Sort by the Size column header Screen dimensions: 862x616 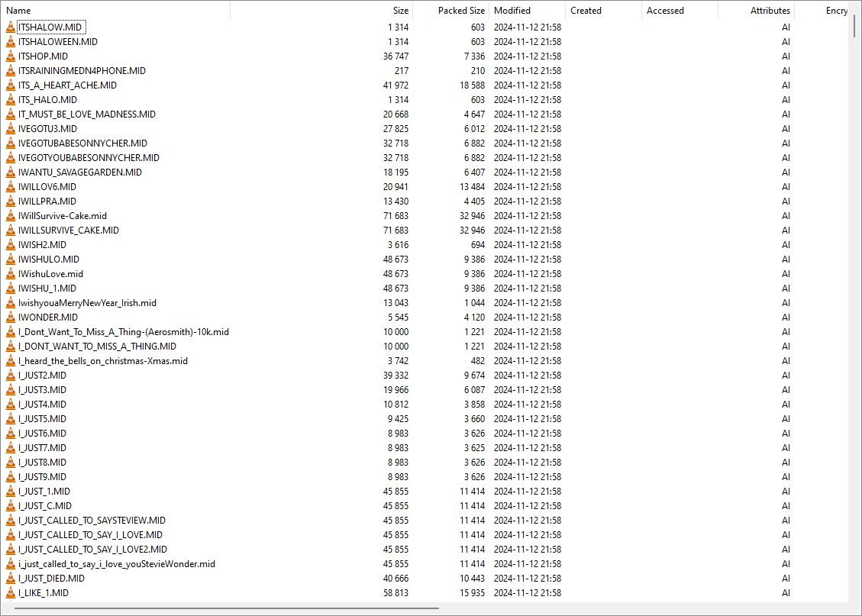[x=321, y=11]
